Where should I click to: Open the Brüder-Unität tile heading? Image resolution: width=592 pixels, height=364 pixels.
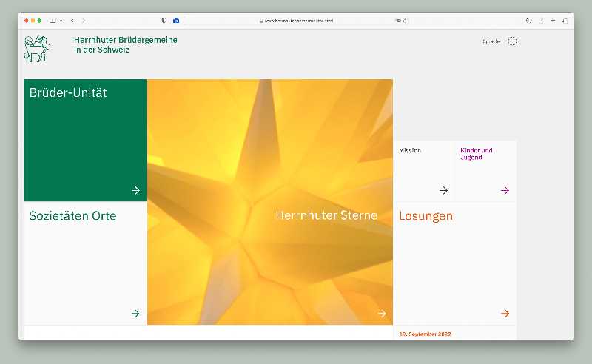coord(68,92)
